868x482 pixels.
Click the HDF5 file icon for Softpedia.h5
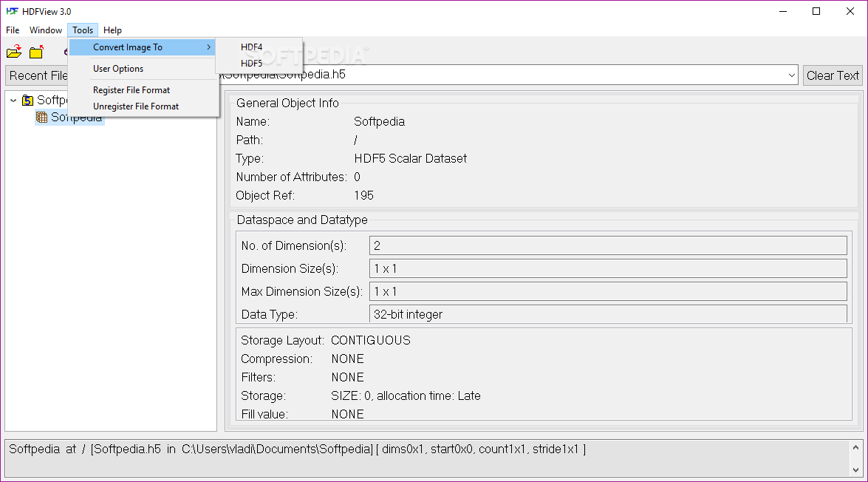[x=27, y=101]
